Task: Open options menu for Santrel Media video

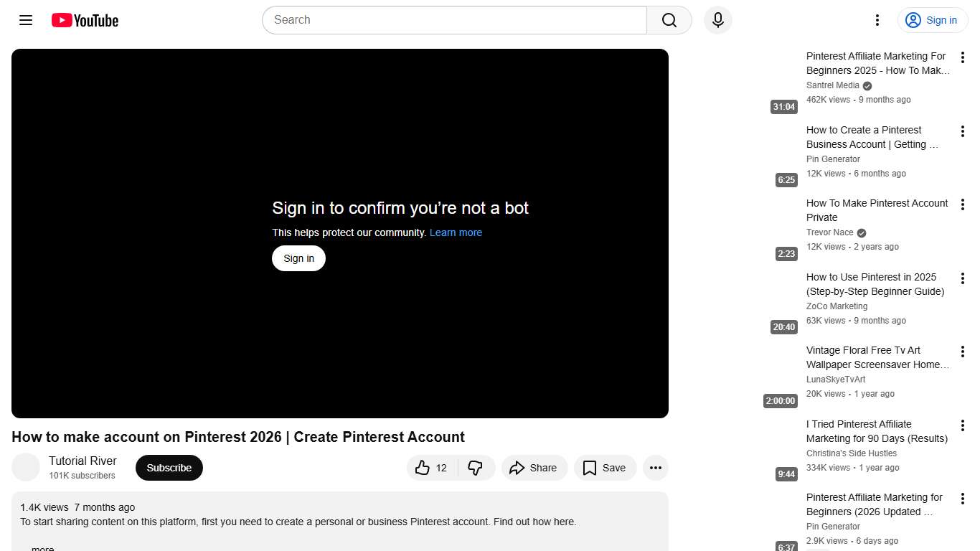Action: 962,57
